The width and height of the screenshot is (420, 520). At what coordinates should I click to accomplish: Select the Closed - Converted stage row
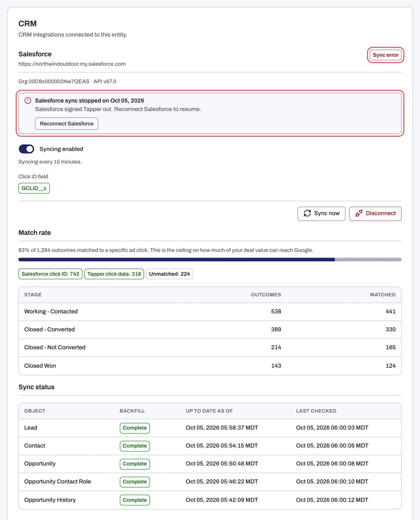(x=210, y=330)
